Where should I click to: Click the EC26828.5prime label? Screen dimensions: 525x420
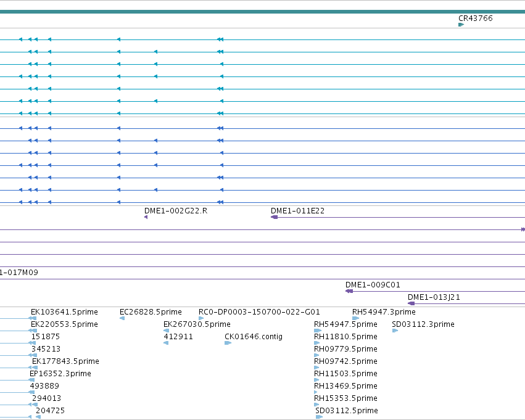point(151,312)
